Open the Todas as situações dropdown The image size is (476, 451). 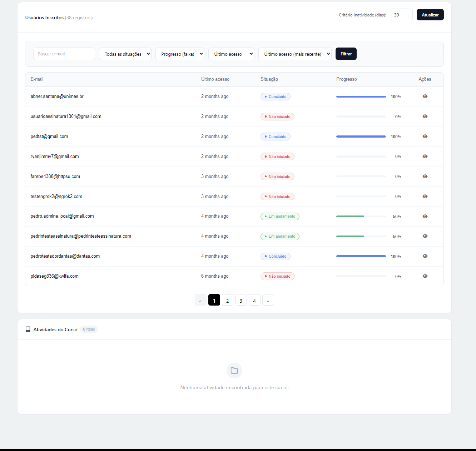125,54
